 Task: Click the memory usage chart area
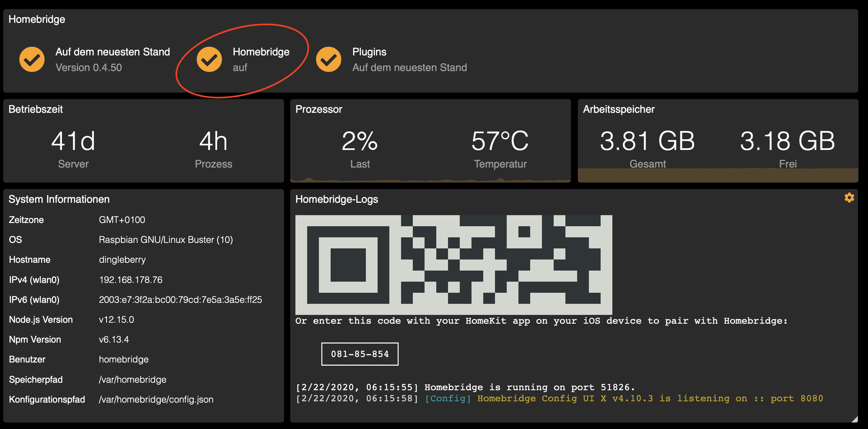[718, 175]
